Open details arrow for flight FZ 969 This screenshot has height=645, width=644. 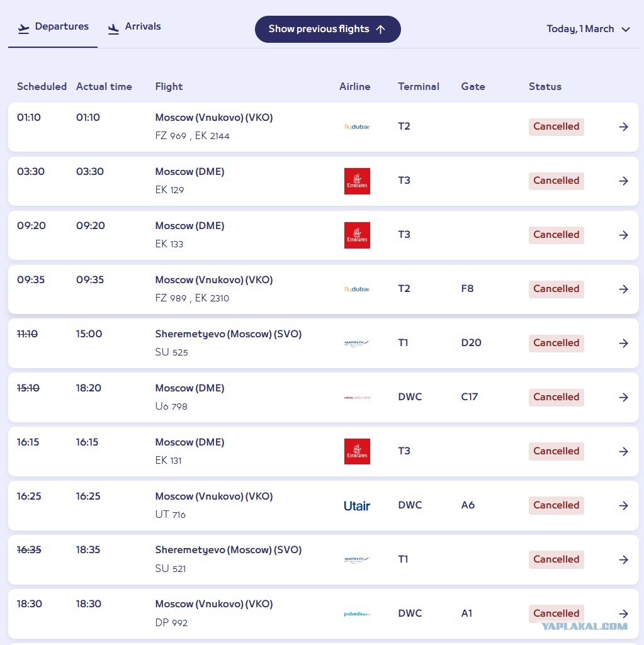[623, 126]
